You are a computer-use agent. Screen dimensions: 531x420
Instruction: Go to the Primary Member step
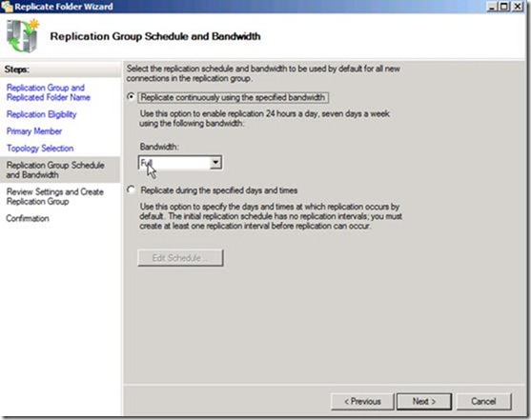(x=34, y=131)
